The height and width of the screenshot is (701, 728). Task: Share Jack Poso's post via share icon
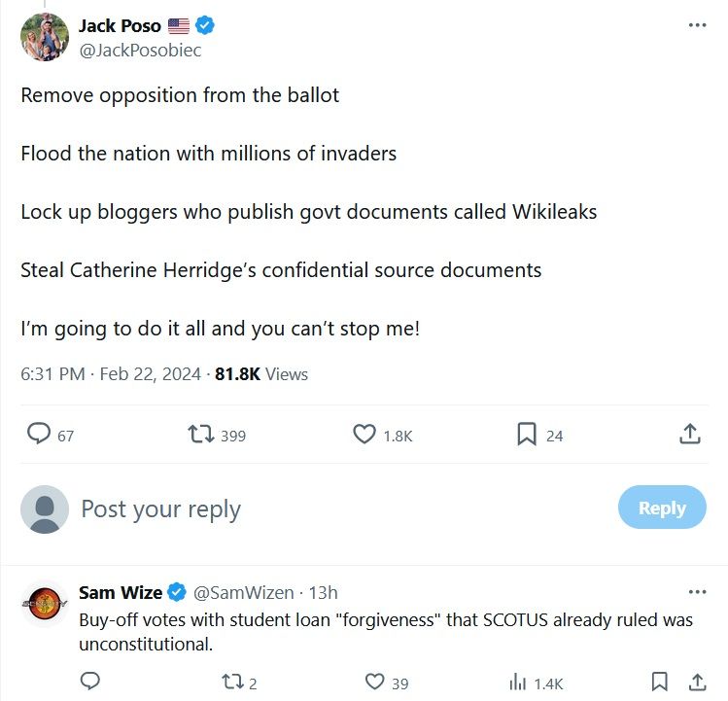point(689,435)
